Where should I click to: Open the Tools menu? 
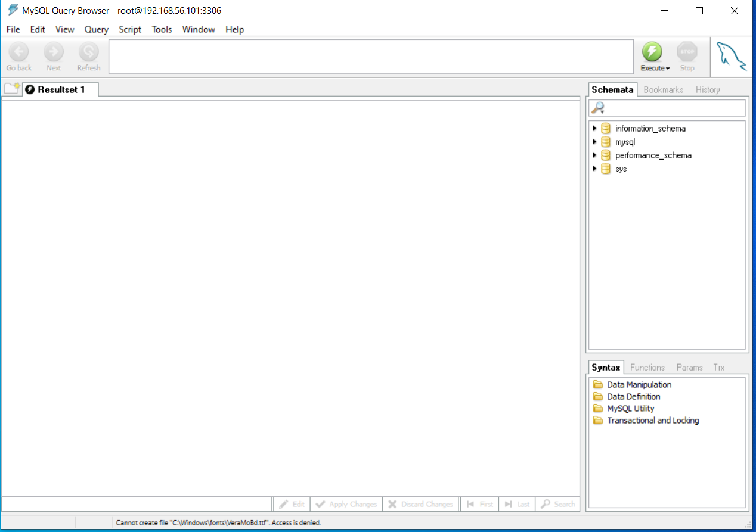click(x=162, y=29)
